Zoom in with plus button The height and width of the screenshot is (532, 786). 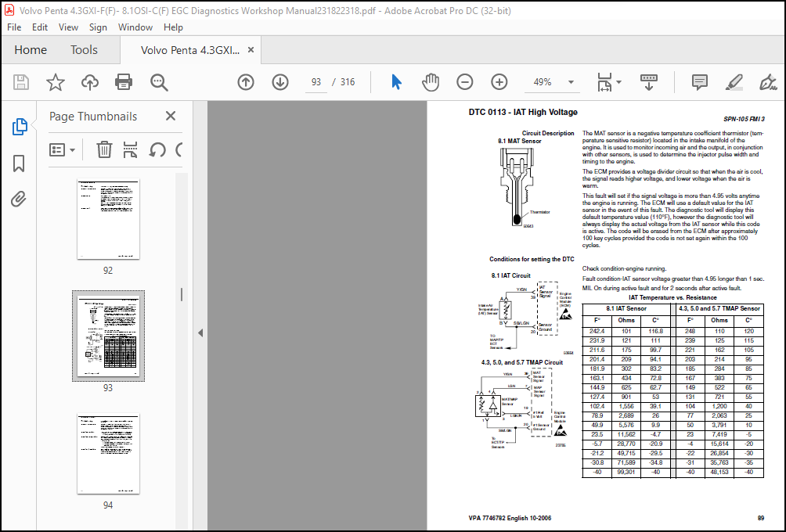click(499, 82)
